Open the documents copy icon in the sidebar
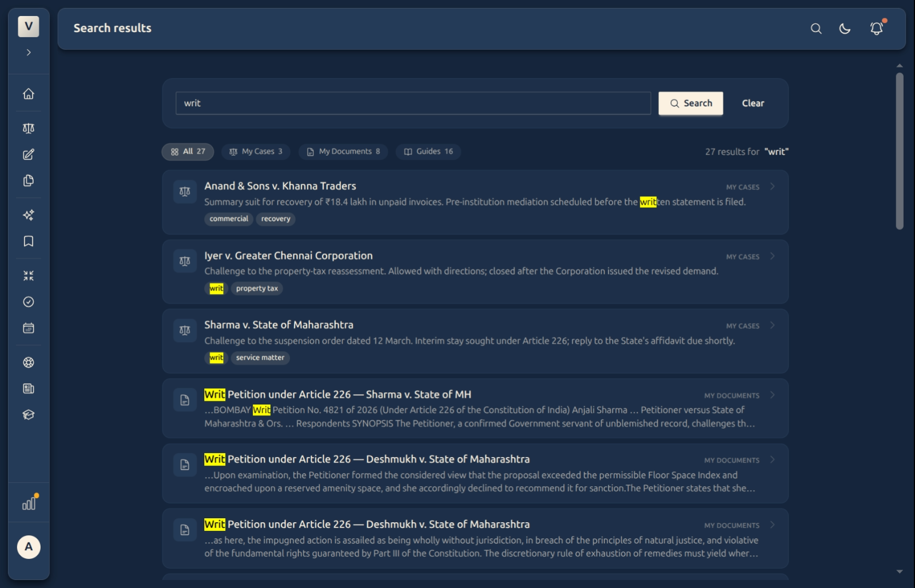 (29, 181)
